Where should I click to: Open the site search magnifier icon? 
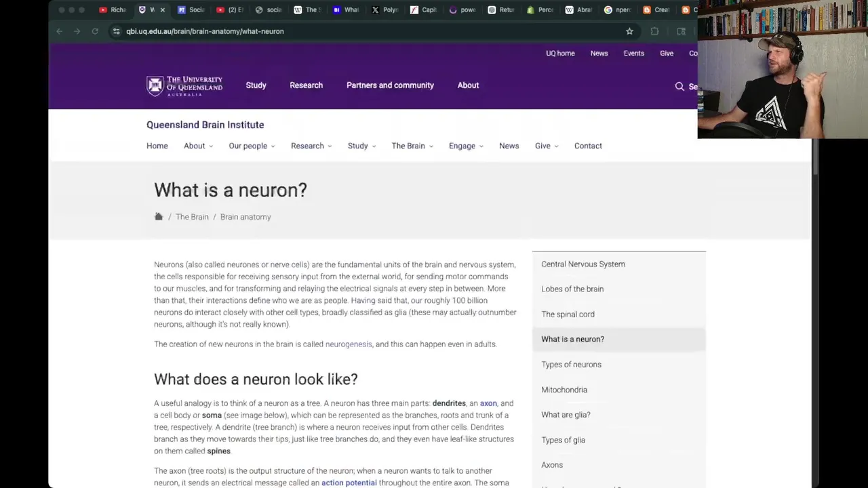click(679, 86)
